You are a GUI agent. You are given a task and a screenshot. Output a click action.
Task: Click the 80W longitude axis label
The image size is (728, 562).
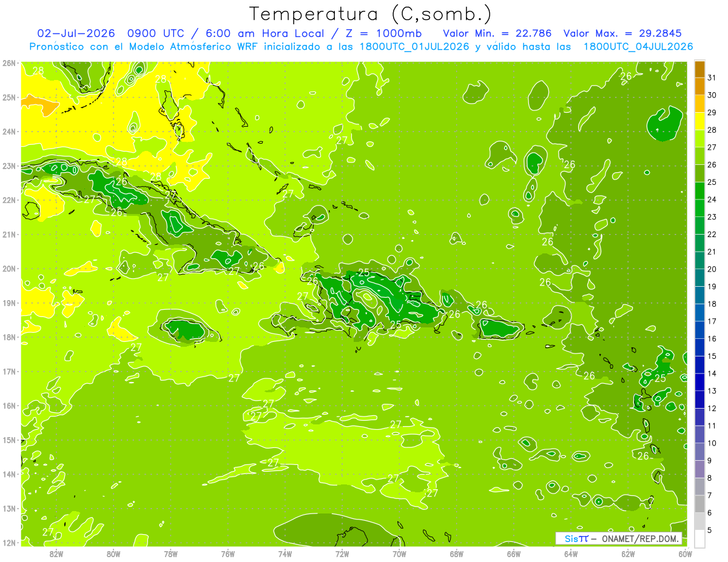point(113,553)
